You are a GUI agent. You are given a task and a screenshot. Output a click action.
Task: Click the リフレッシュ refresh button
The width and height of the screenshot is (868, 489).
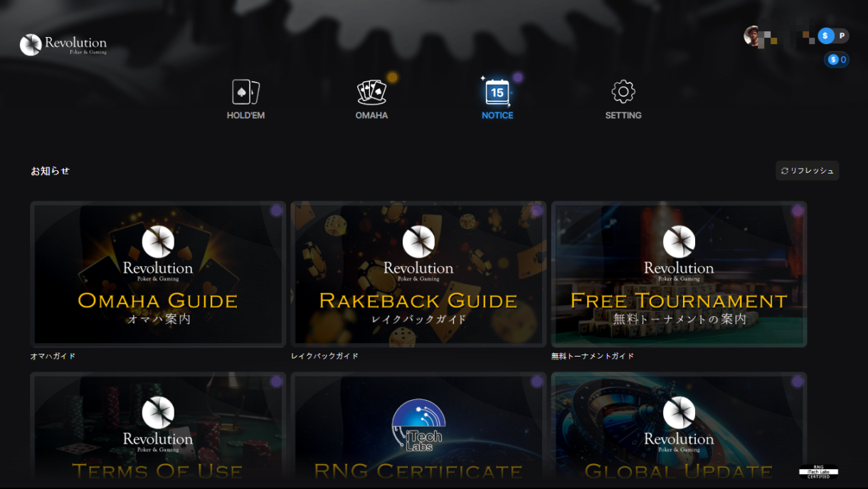click(x=808, y=171)
